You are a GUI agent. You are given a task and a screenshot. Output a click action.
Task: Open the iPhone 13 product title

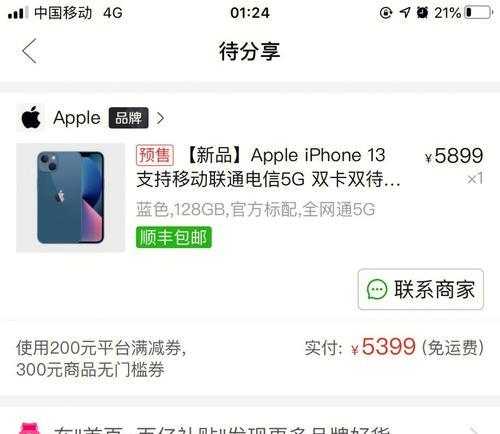pos(268,167)
